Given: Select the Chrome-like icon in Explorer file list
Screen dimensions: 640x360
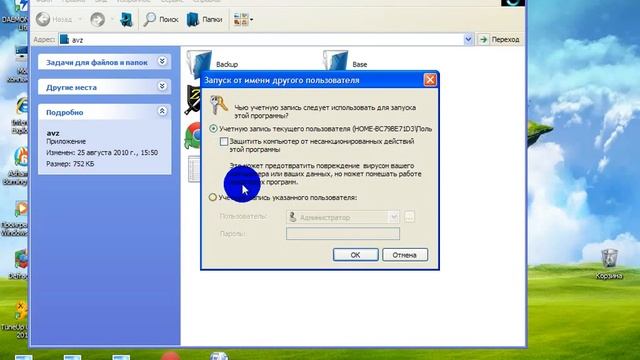Looking at the screenshot, I should pyautogui.click(x=193, y=136).
